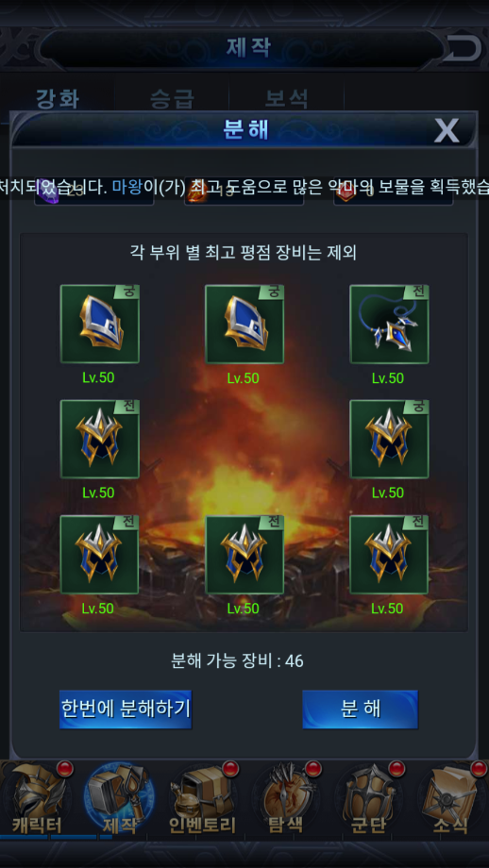Select the 제작 crafting hammer icon

click(x=119, y=797)
